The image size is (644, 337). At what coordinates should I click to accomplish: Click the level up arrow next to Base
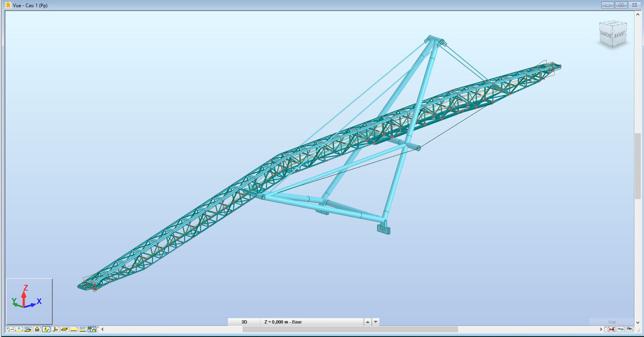coord(368,322)
